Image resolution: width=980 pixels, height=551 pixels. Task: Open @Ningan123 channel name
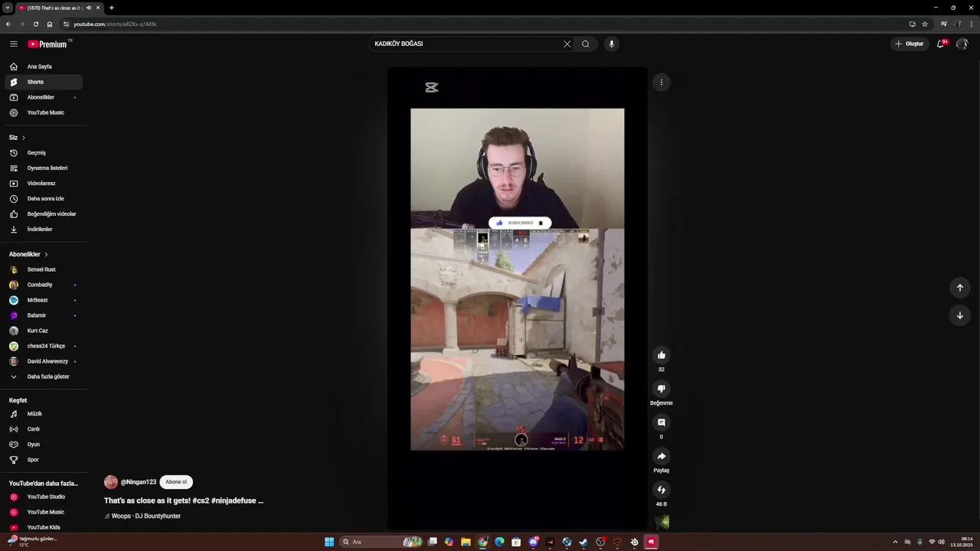coord(139,482)
